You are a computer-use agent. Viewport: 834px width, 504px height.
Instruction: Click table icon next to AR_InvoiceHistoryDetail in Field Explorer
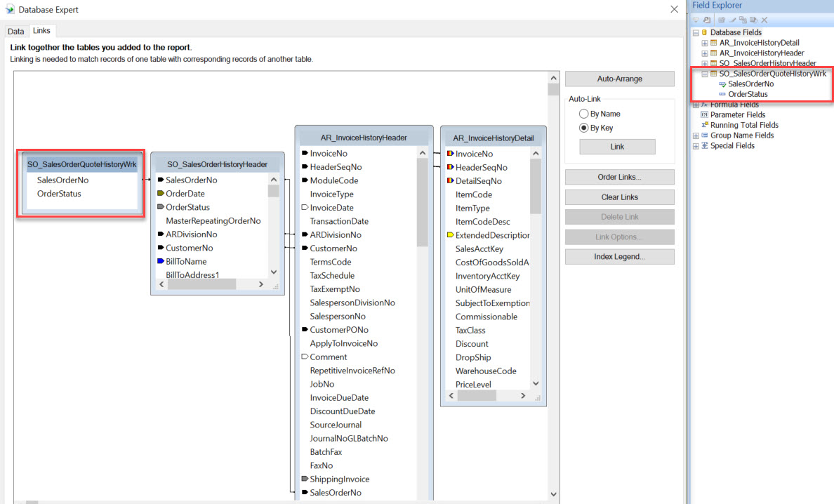coord(714,43)
